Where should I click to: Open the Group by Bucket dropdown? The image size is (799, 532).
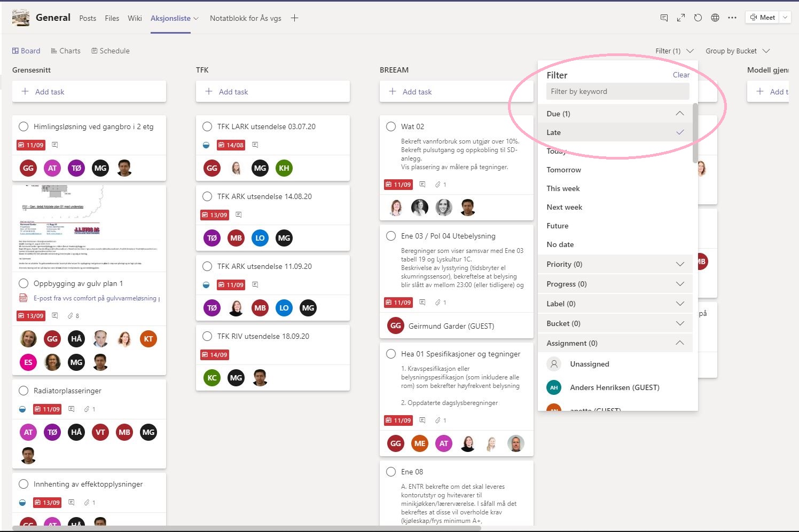[x=738, y=51]
